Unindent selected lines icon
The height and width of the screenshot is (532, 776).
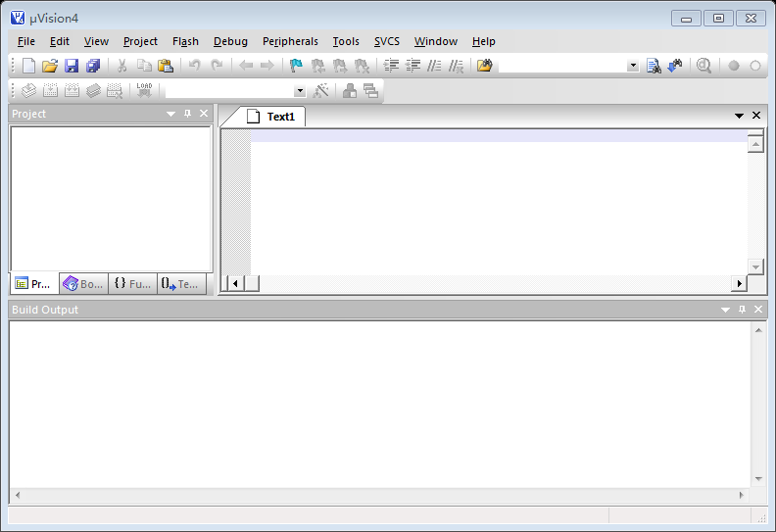pos(412,66)
